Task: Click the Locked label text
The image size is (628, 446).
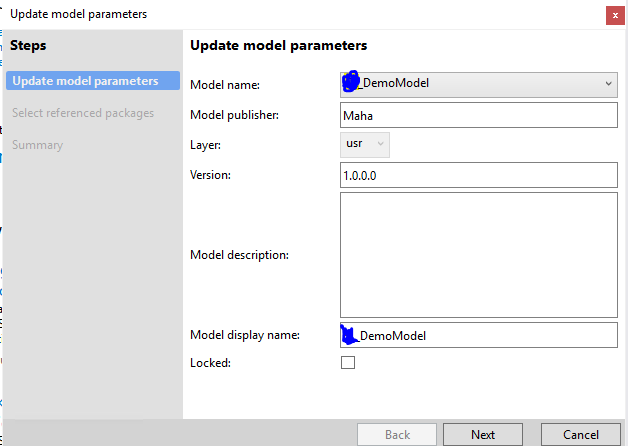Action: click(x=210, y=362)
